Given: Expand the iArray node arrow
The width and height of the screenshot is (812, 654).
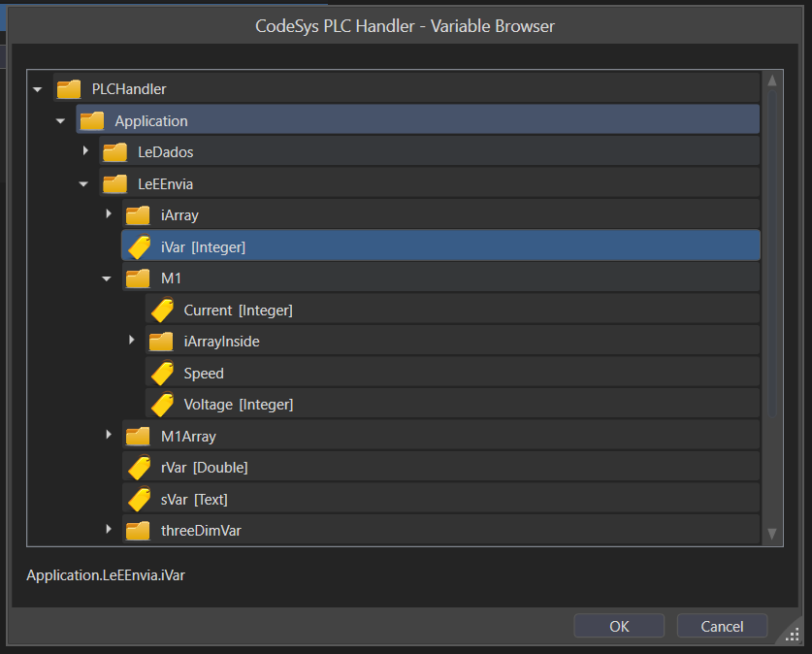Looking at the screenshot, I should pyautogui.click(x=109, y=214).
